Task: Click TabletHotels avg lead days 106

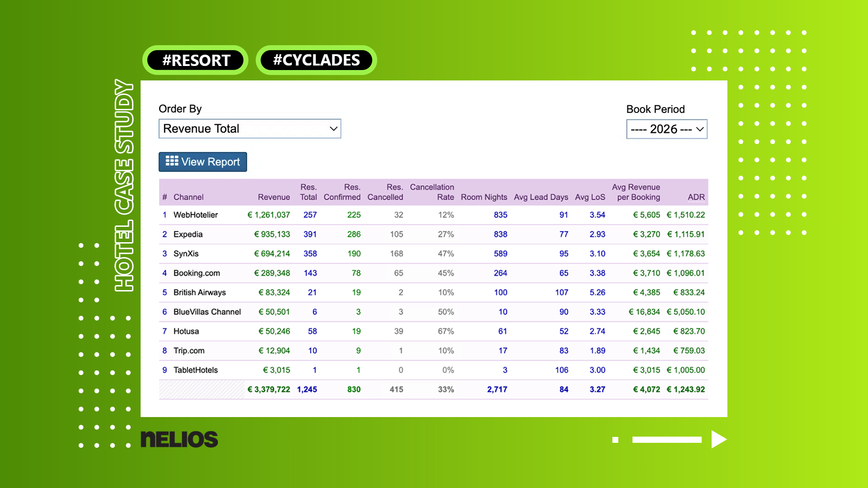Action: click(562, 370)
